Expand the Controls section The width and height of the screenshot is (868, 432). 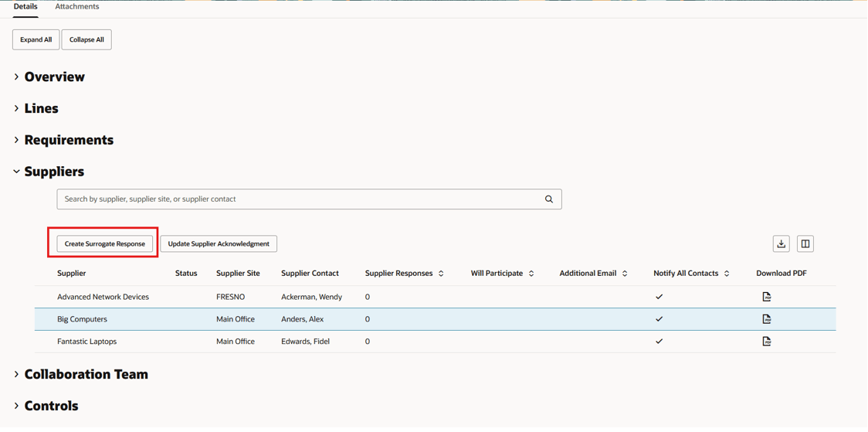(17, 406)
